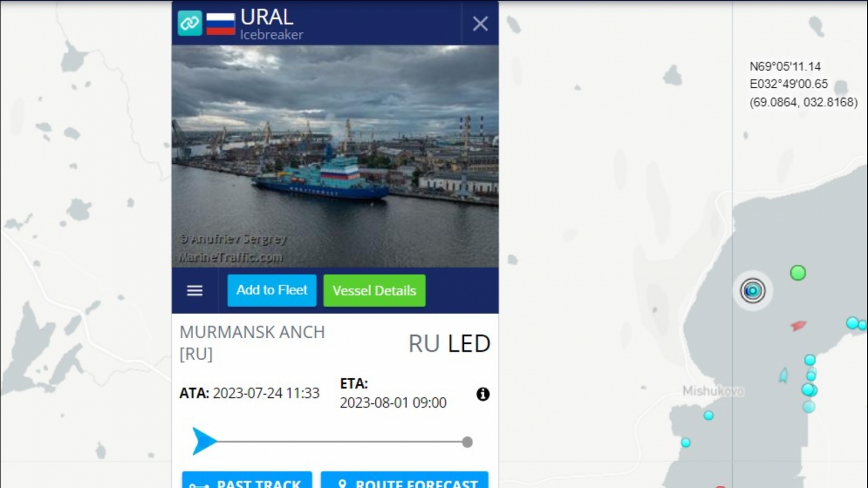Click the RU LED destination text
The width and height of the screenshot is (868, 488).
click(449, 344)
